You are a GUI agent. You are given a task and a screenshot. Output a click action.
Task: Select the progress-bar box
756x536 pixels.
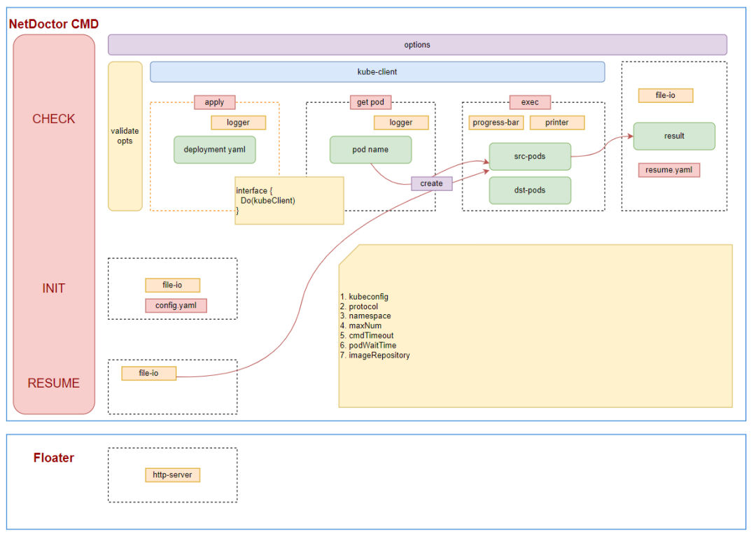click(x=496, y=122)
